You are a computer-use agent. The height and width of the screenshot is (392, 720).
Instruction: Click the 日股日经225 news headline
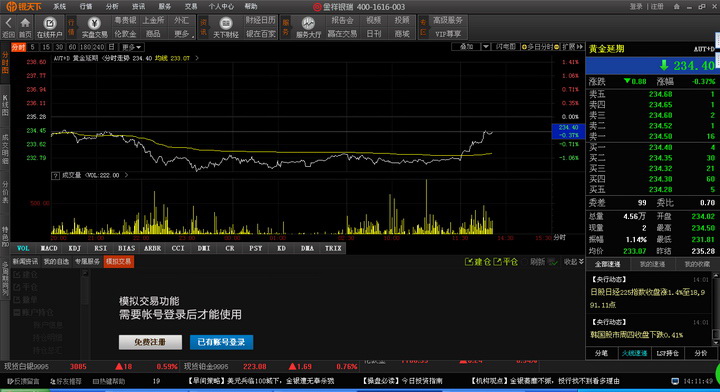[x=647, y=298]
